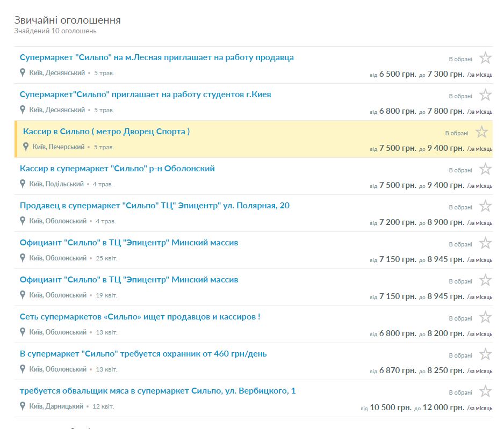Click 'В обрані' on the highlighted Дворец Спорта listing
The height and width of the screenshot is (429, 504).
point(456,133)
